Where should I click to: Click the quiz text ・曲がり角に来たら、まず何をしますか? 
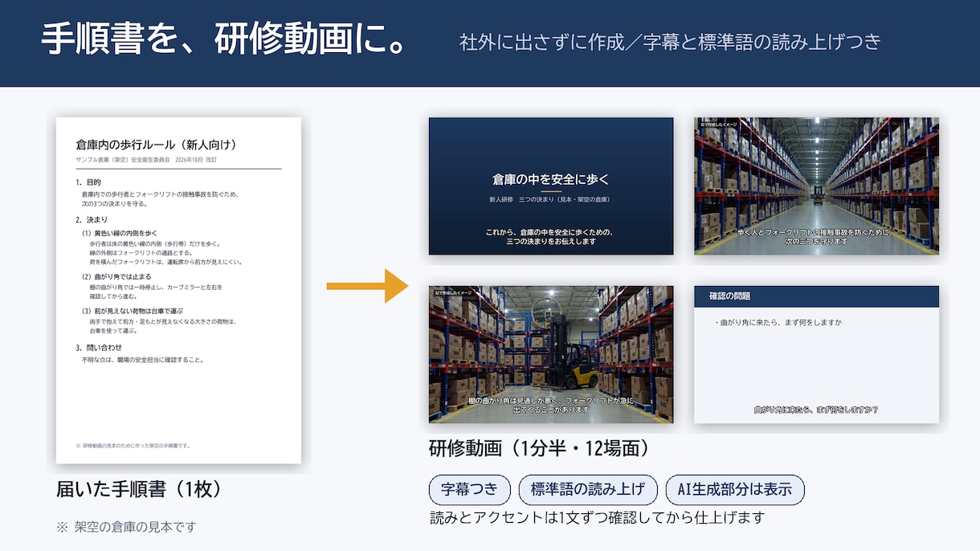tap(777, 322)
